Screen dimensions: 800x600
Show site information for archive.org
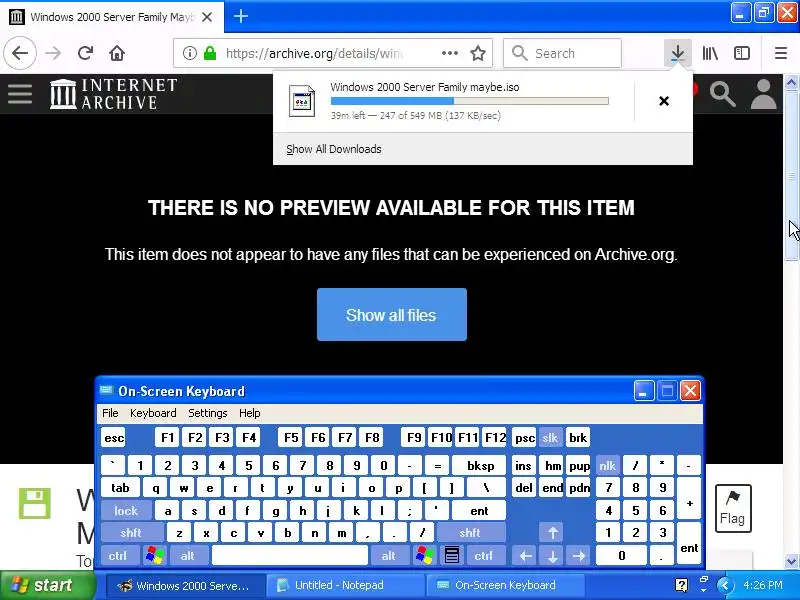tap(189, 53)
